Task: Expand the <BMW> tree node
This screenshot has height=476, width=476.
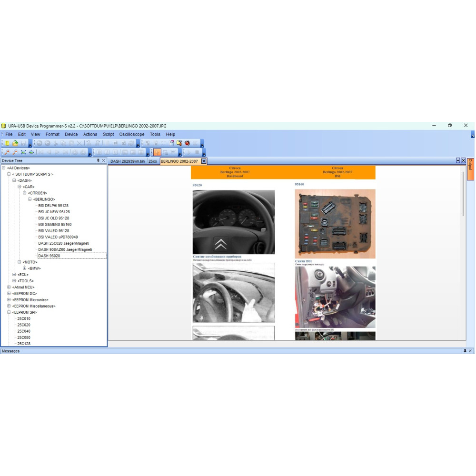Action: click(25, 268)
